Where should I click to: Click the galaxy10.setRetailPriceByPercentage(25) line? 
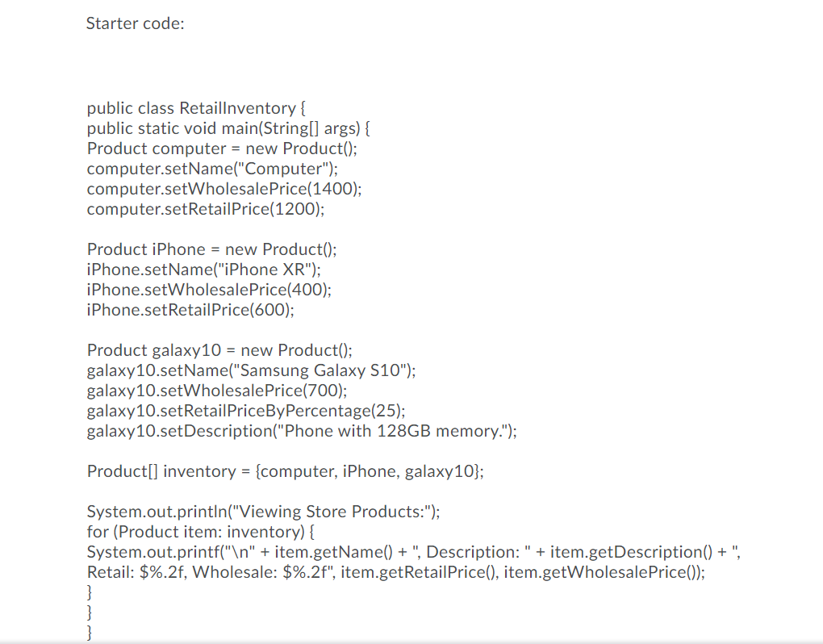click(x=246, y=411)
